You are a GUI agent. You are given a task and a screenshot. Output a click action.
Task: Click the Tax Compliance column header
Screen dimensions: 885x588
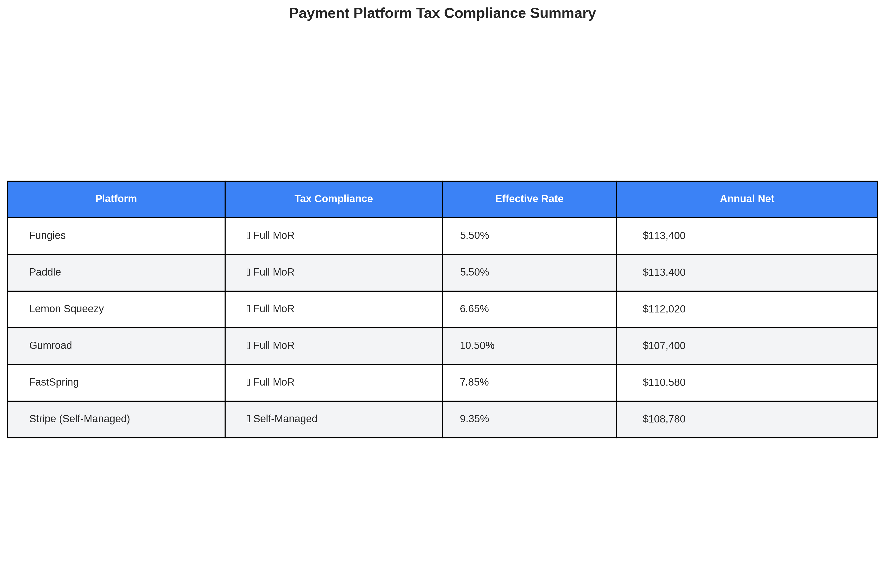333,199
